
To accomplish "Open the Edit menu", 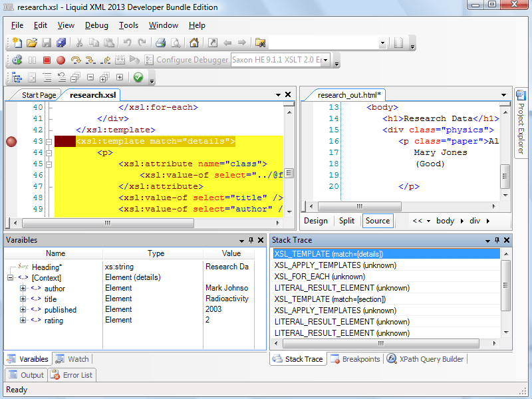I will tap(41, 25).
